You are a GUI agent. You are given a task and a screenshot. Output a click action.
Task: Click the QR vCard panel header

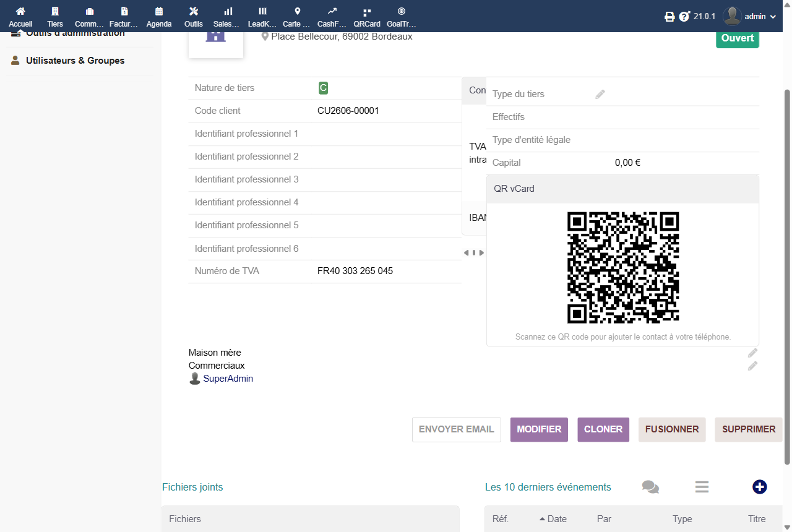click(622, 189)
